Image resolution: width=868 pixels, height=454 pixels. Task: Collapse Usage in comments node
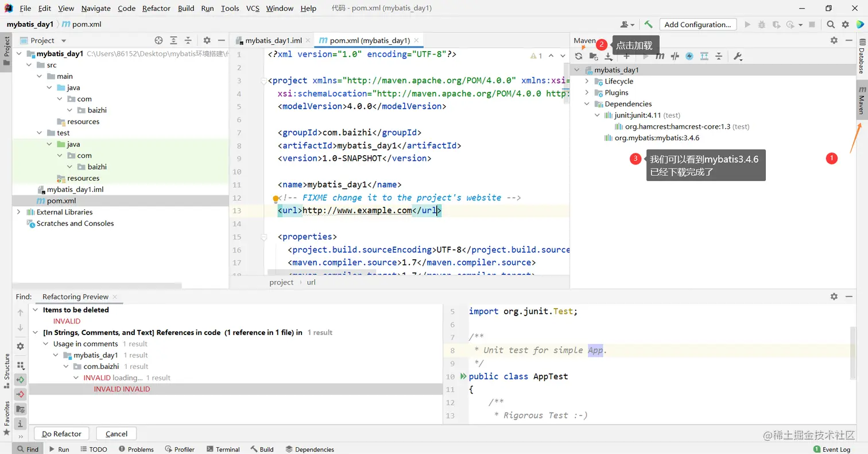click(x=46, y=344)
